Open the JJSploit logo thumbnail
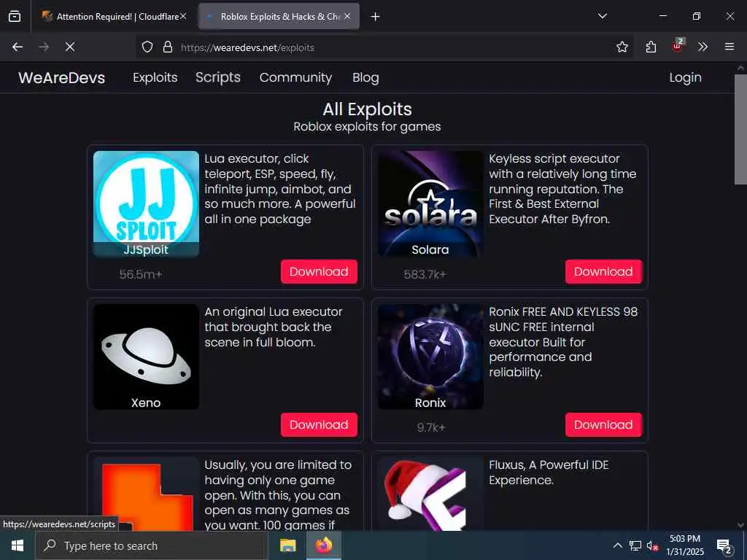 (x=146, y=204)
